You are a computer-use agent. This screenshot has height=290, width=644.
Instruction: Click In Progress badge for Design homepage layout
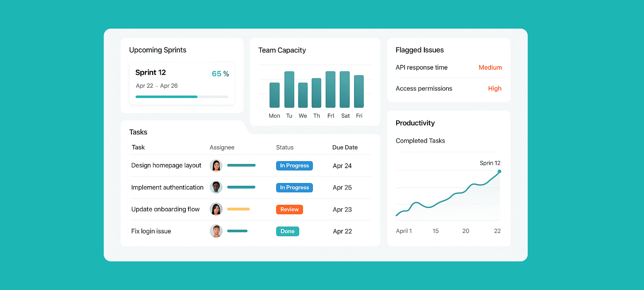(294, 166)
